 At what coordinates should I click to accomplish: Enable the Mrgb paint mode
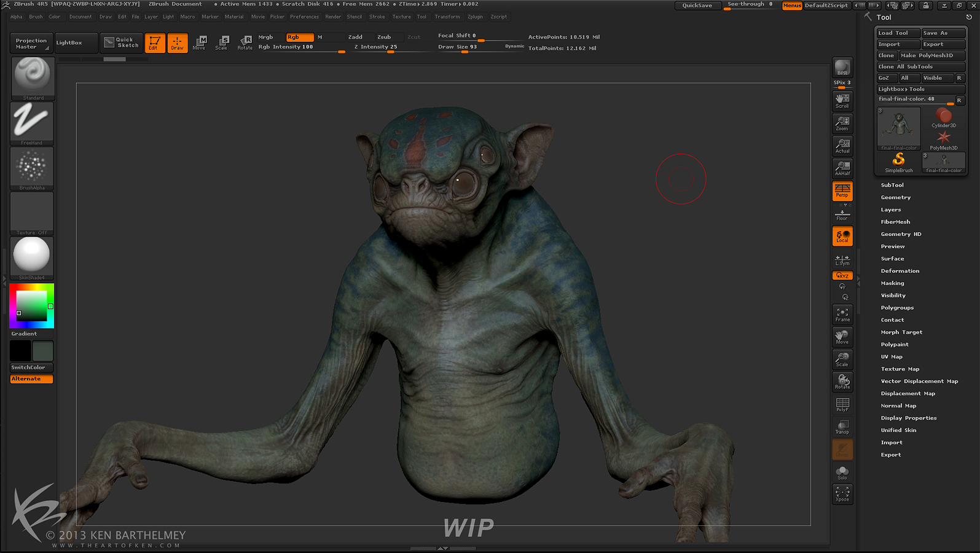coord(265,37)
